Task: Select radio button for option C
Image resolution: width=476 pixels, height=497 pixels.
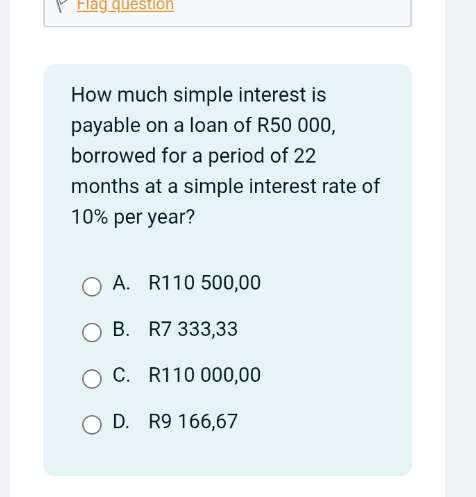Action: tap(92, 379)
